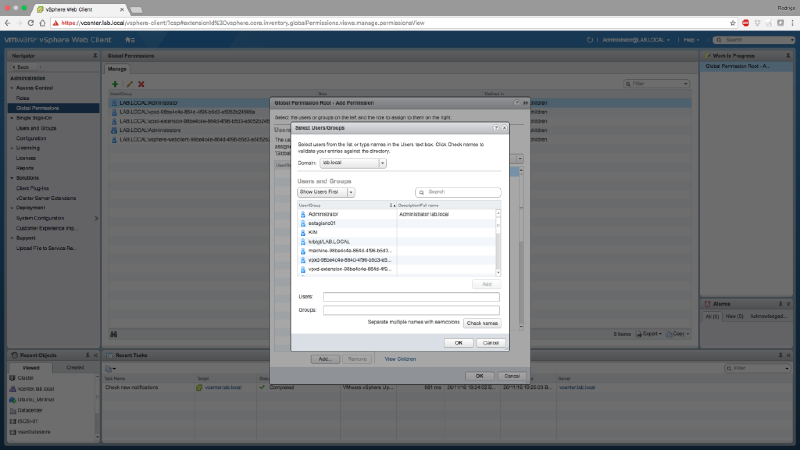Click the green Add permission plus icon

coord(115,84)
